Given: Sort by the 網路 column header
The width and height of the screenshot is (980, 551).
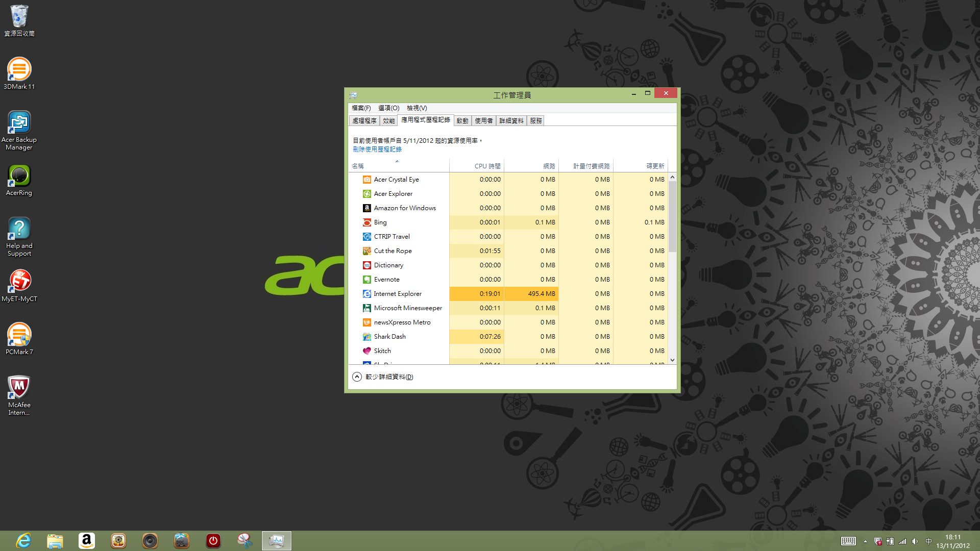Looking at the screenshot, I should click(531, 166).
